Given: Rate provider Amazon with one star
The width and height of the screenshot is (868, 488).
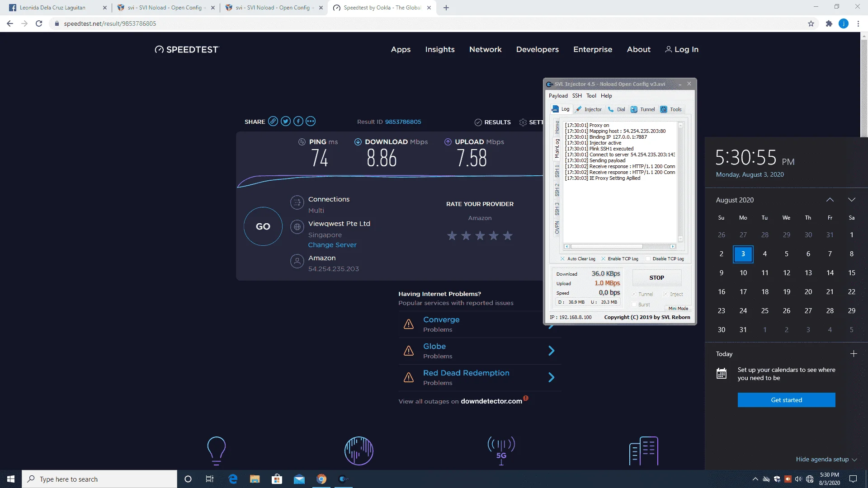Looking at the screenshot, I should tap(452, 235).
